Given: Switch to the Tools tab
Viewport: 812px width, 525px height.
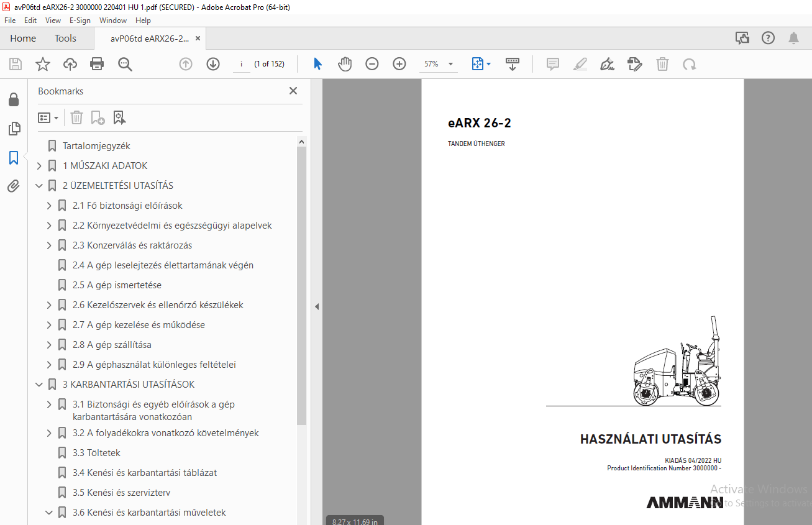Looking at the screenshot, I should (x=65, y=39).
